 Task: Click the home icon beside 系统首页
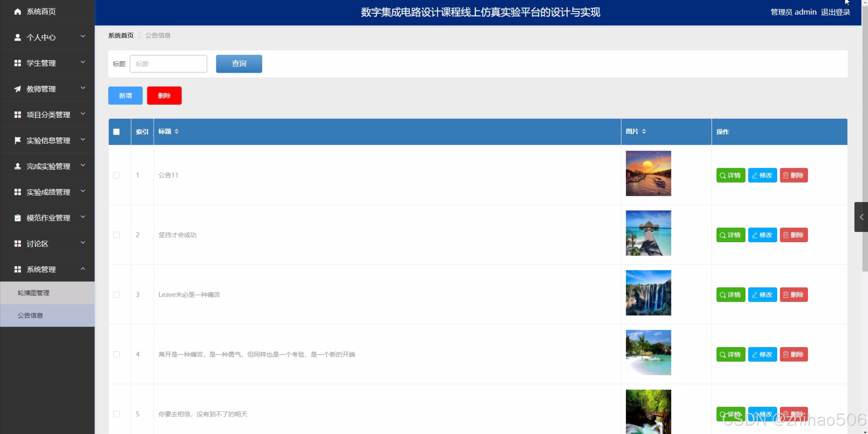[x=18, y=12]
